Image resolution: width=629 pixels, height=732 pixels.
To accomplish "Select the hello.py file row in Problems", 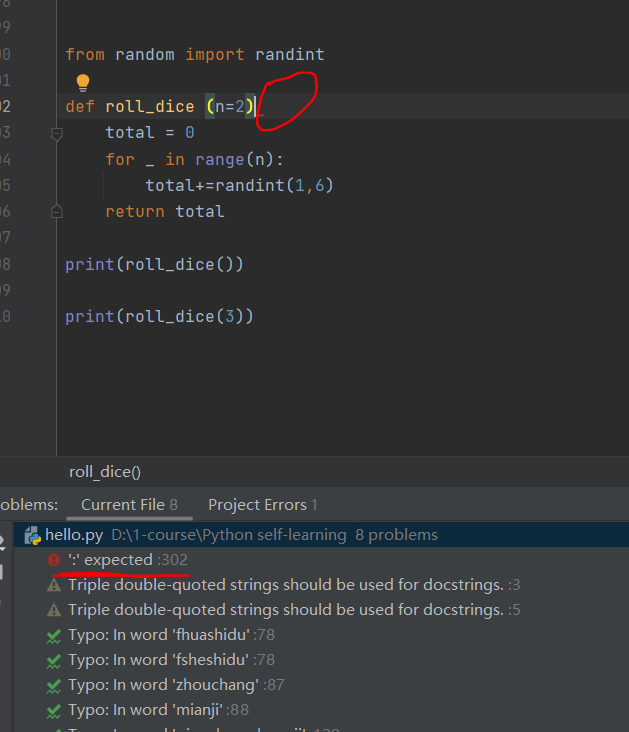I will click(x=321, y=535).
